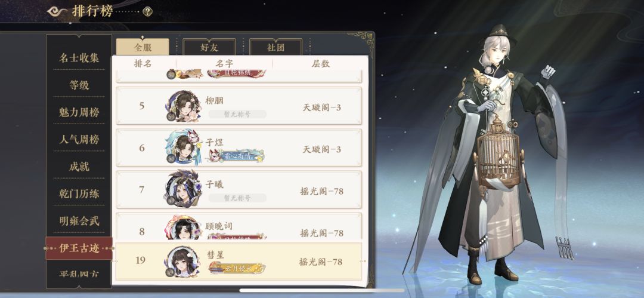Switch to the 社团 tab

pos(275,47)
